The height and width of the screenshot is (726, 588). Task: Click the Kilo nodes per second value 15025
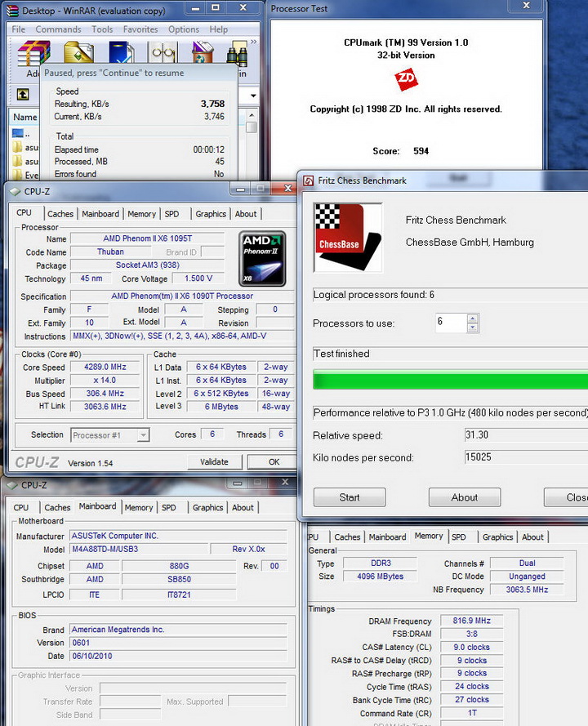[x=526, y=457]
